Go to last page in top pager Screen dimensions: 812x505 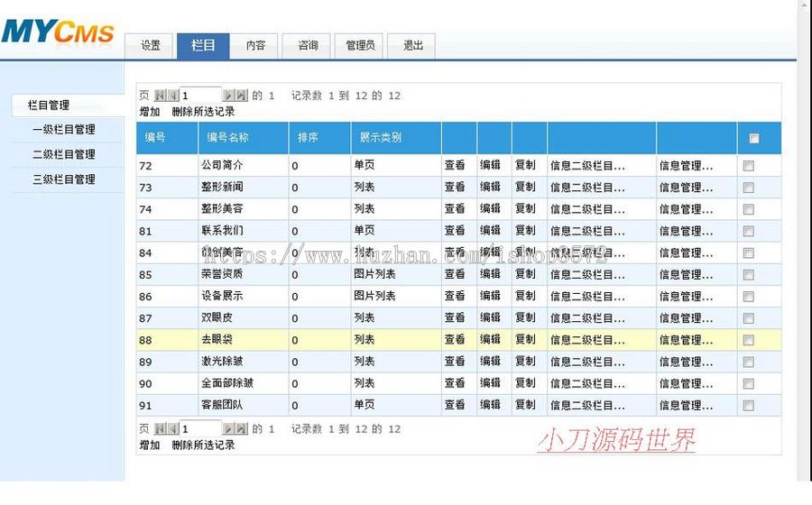[241, 96]
